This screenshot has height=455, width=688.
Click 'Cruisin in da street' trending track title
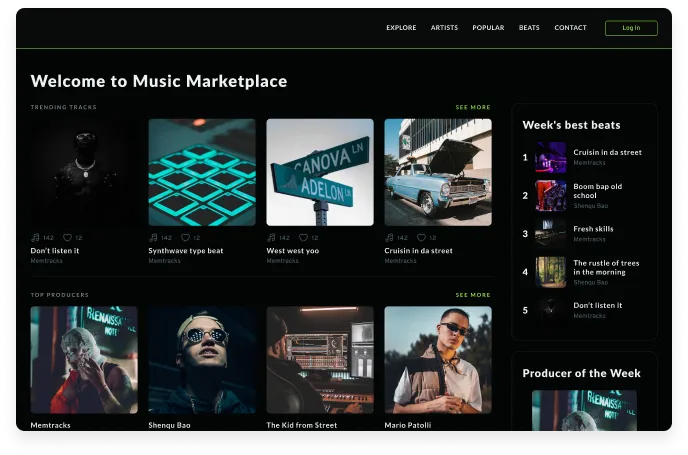pyautogui.click(x=418, y=251)
